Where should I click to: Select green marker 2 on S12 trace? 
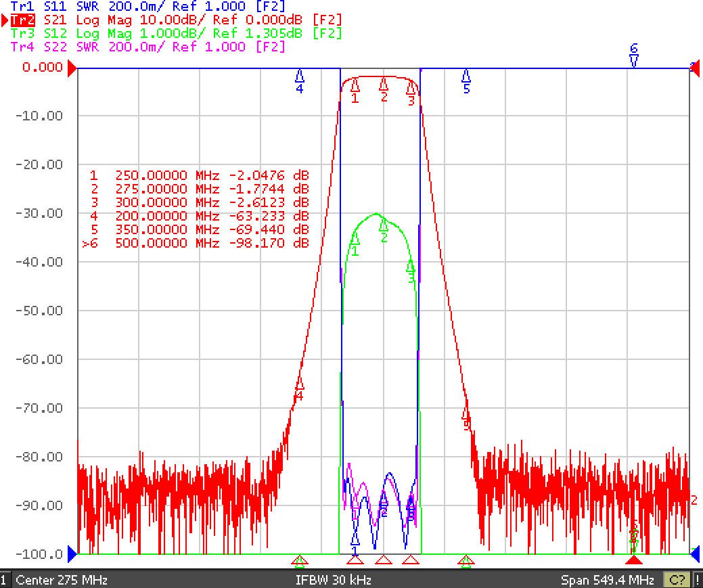tap(384, 230)
